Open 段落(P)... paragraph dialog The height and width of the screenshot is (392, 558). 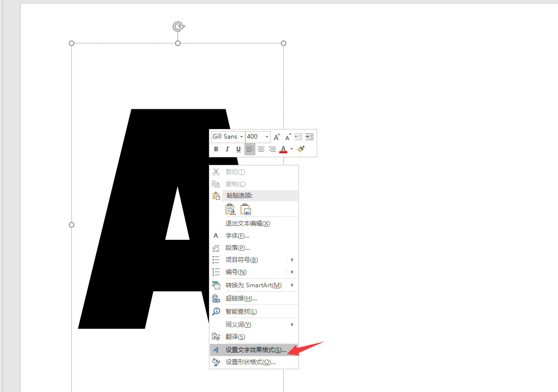(x=254, y=247)
